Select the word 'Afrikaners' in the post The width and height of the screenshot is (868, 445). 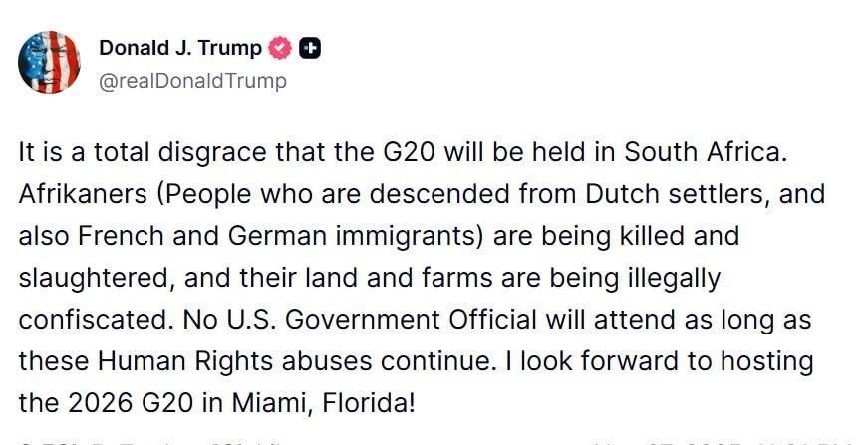point(83,194)
